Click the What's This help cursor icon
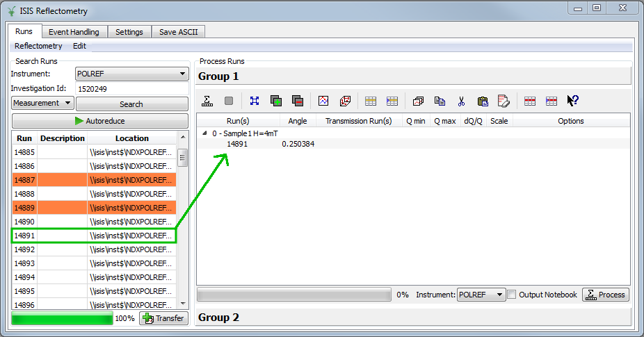This screenshot has height=337, width=644. 572,101
